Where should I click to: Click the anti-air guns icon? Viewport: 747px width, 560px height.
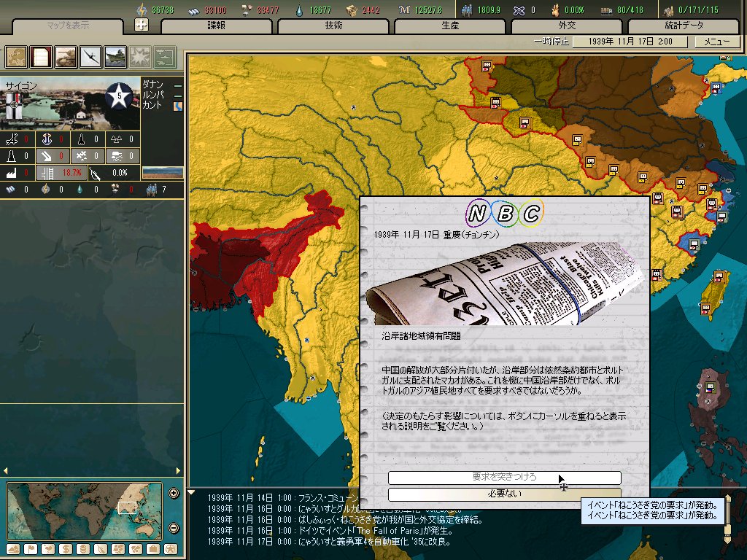pyautogui.click(x=82, y=156)
